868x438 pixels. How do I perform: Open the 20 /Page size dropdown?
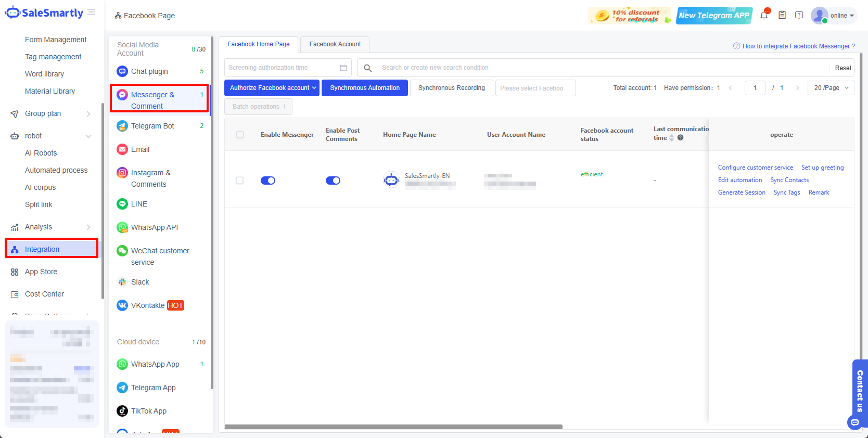831,88
